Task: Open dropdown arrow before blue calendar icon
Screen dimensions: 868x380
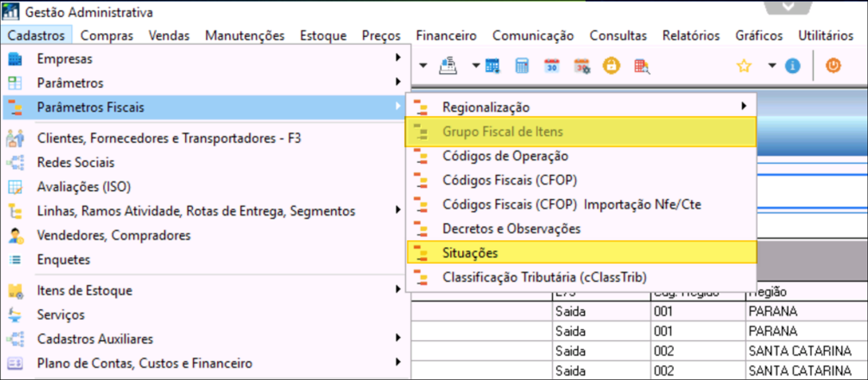Action: point(476,66)
